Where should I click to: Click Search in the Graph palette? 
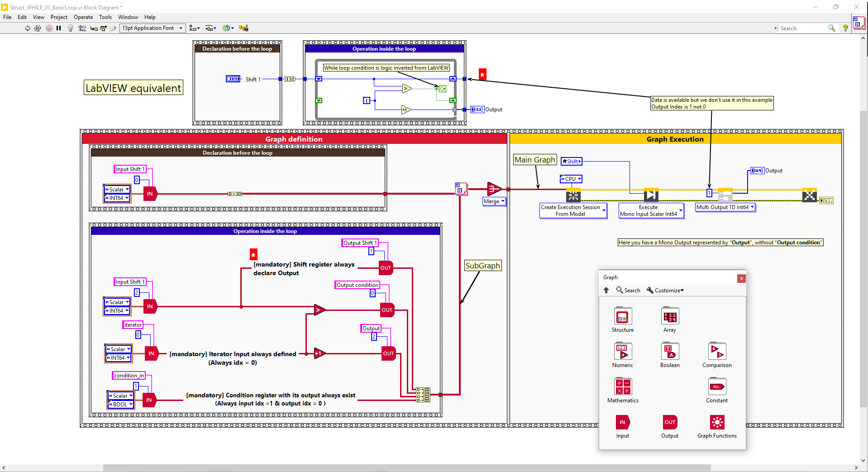coord(628,290)
